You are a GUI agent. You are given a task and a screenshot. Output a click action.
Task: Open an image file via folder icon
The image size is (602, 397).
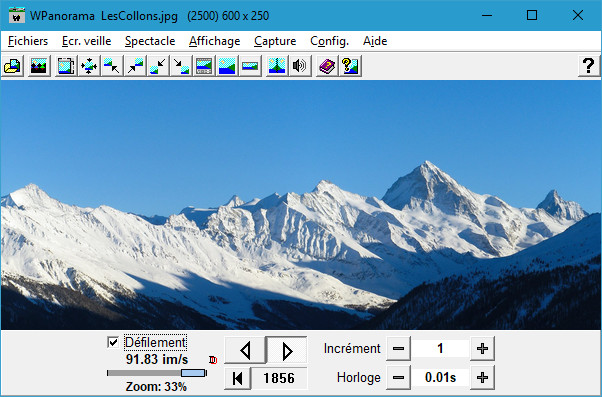pos(13,66)
